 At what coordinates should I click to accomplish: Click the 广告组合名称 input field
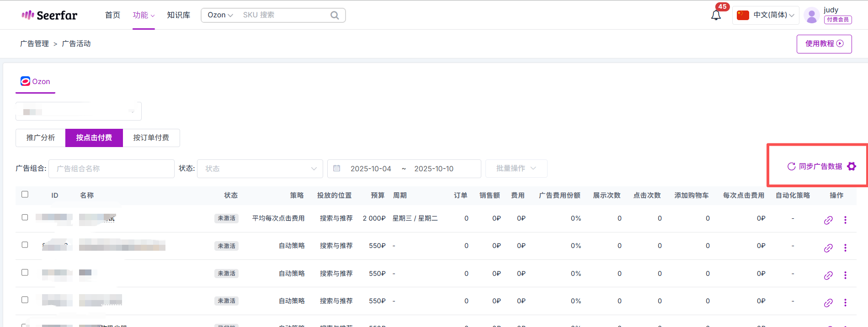(112, 169)
